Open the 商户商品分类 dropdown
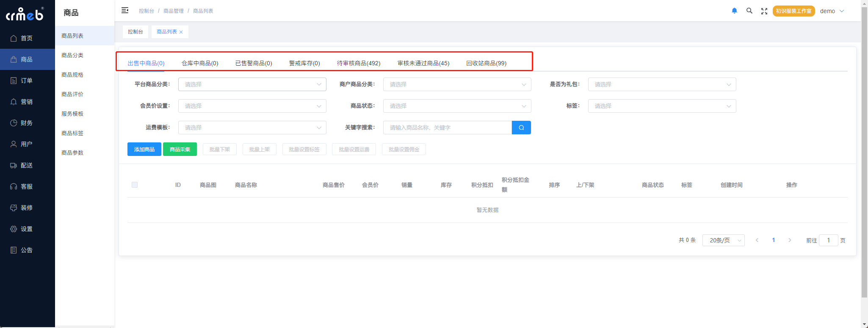This screenshot has height=328, width=868. tap(457, 84)
